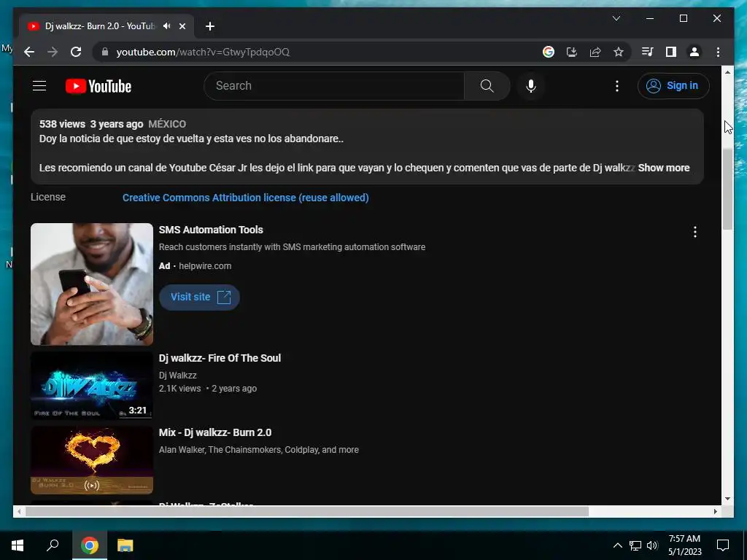Click the Visit site button
Viewport: 747px width, 560px height.
pos(199,297)
